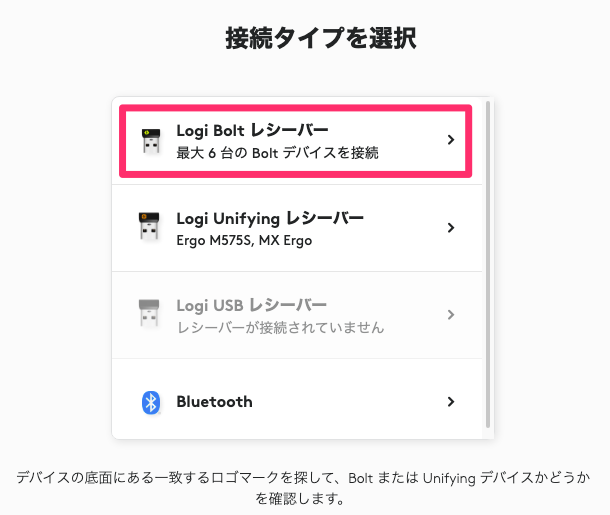Viewport: 610px width, 515px height.
Task: Choose the disabled Logi USB レシーバー title
Action: coord(252,305)
